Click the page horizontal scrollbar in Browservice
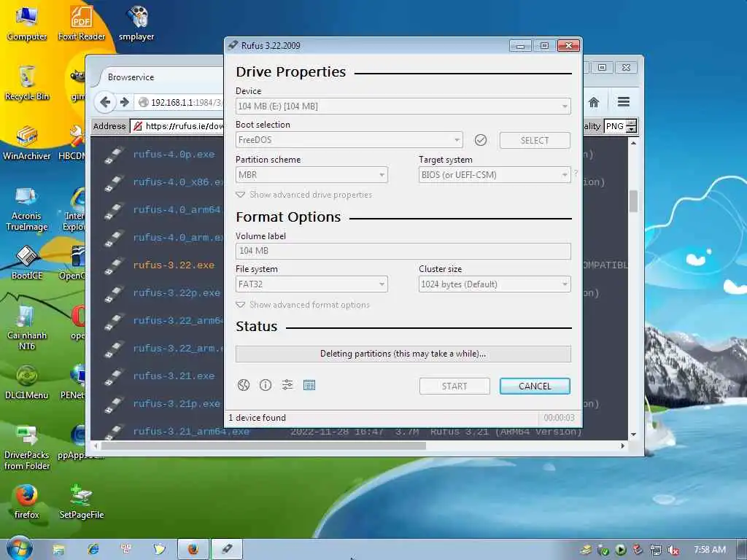This screenshot has width=747, height=560. [x=263, y=446]
